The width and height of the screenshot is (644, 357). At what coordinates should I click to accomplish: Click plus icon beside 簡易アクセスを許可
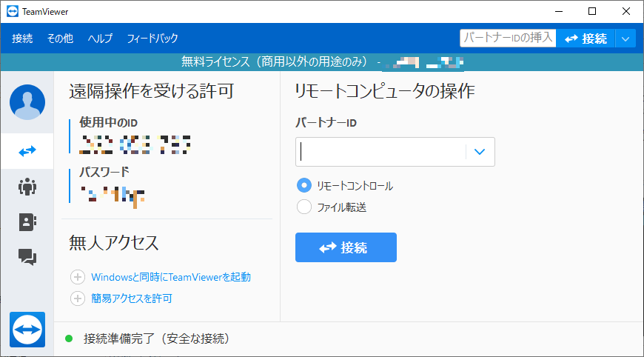78,298
